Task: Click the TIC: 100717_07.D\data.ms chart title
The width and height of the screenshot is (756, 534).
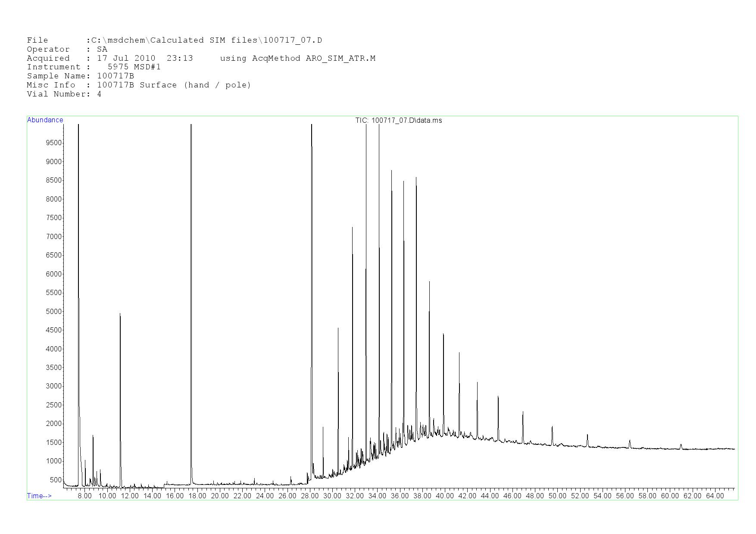Action: [398, 121]
